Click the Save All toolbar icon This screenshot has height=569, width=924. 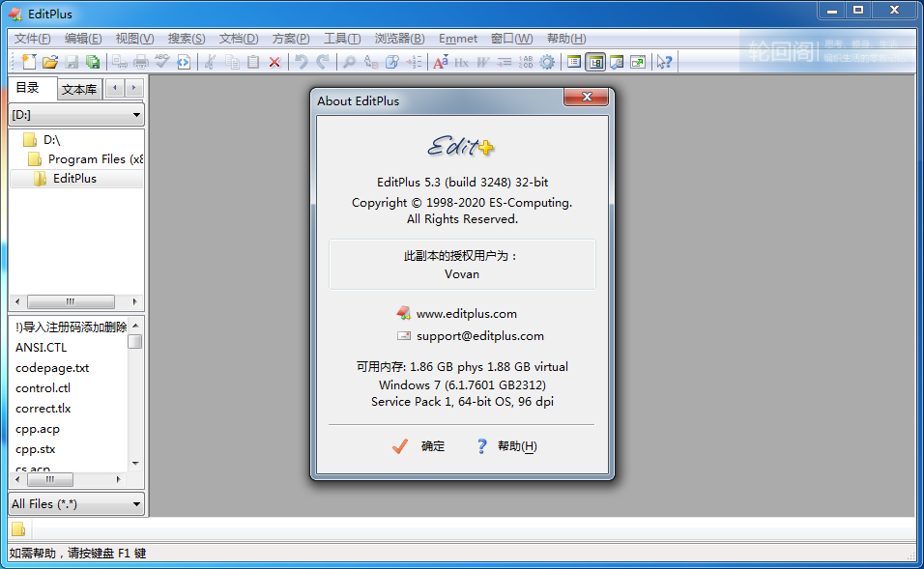93,62
